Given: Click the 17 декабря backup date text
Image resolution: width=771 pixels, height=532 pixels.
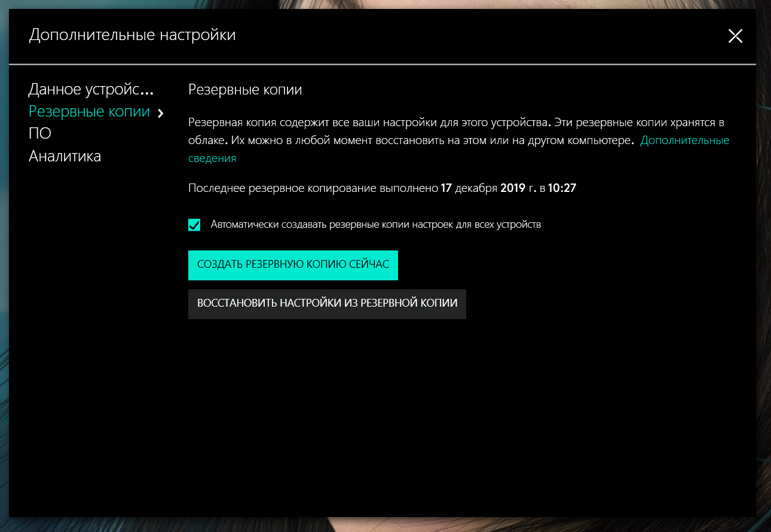Looking at the screenshot, I should tap(469, 188).
